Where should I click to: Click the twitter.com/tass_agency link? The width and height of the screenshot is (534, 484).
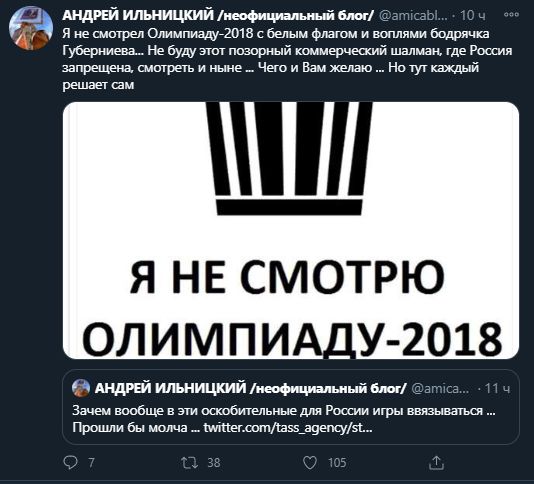[x=288, y=427]
